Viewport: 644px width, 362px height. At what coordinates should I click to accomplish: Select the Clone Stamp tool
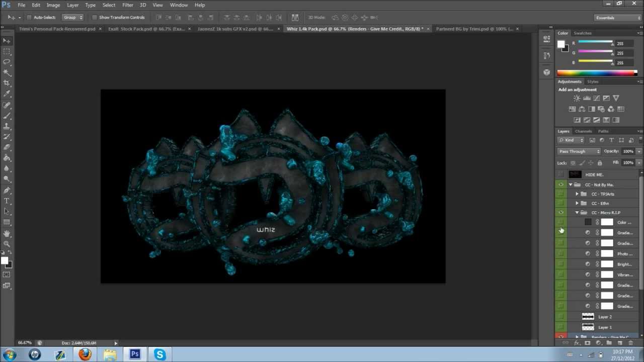coord(7,126)
